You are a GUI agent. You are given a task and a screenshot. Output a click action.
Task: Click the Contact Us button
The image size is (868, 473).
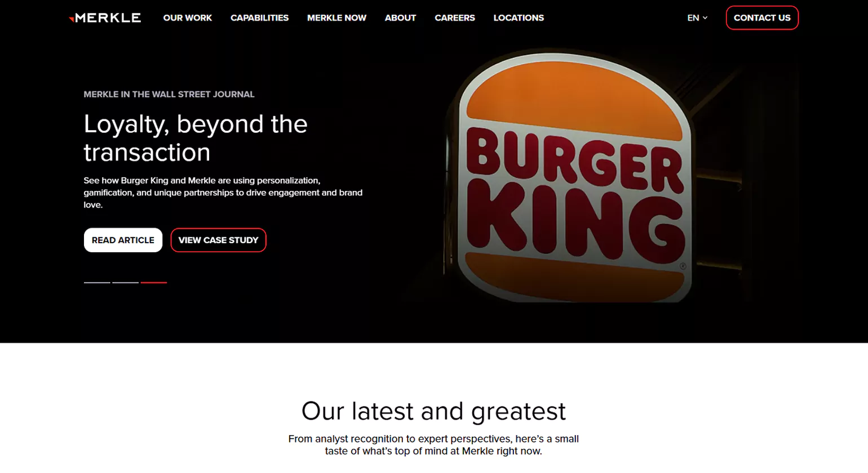click(x=762, y=18)
